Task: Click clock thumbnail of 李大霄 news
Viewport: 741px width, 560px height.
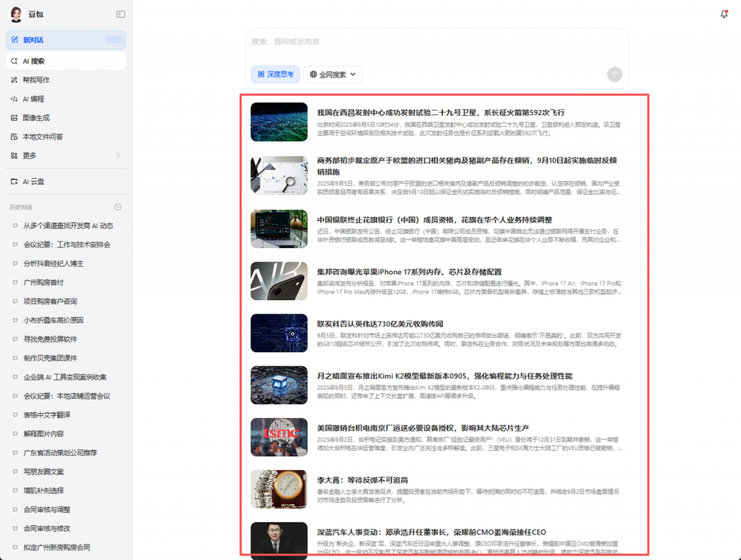Action: coord(279,488)
